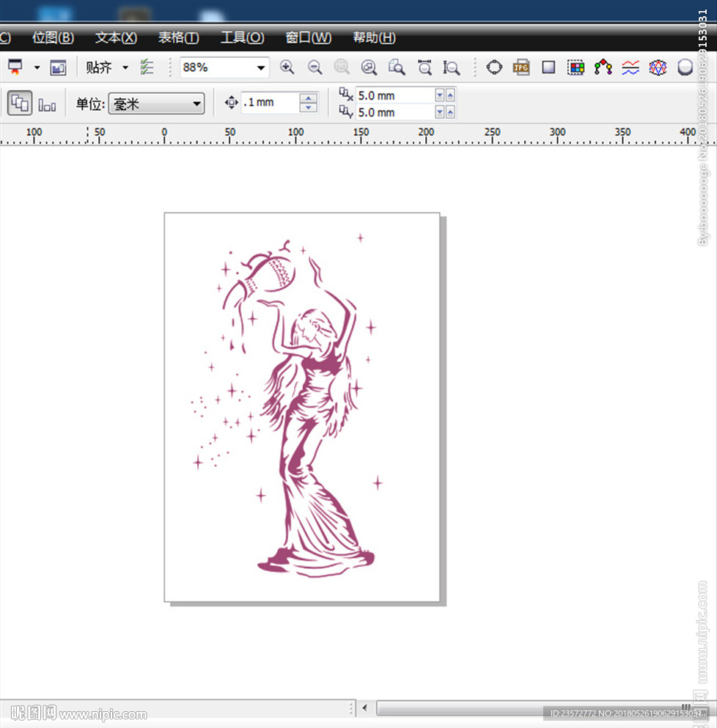
Task: Zoom to page width
Action: (x=424, y=67)
